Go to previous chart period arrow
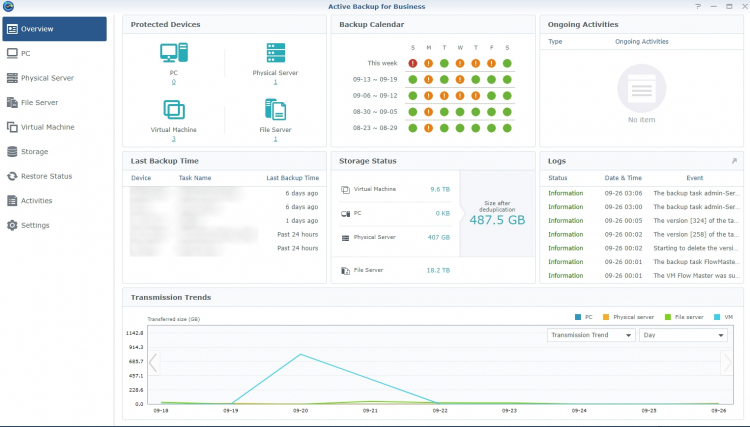Screen dimensions: 750x427 pyautogui.click(x=154, y=363)
